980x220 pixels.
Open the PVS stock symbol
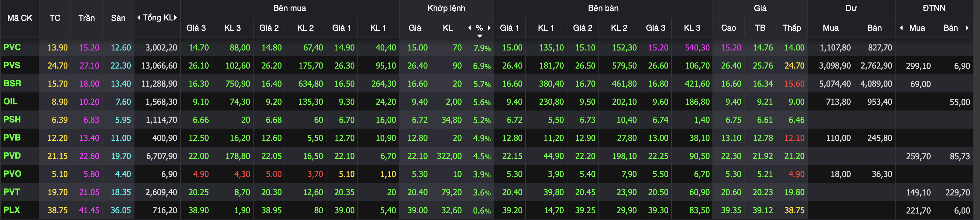pos(12,65)
